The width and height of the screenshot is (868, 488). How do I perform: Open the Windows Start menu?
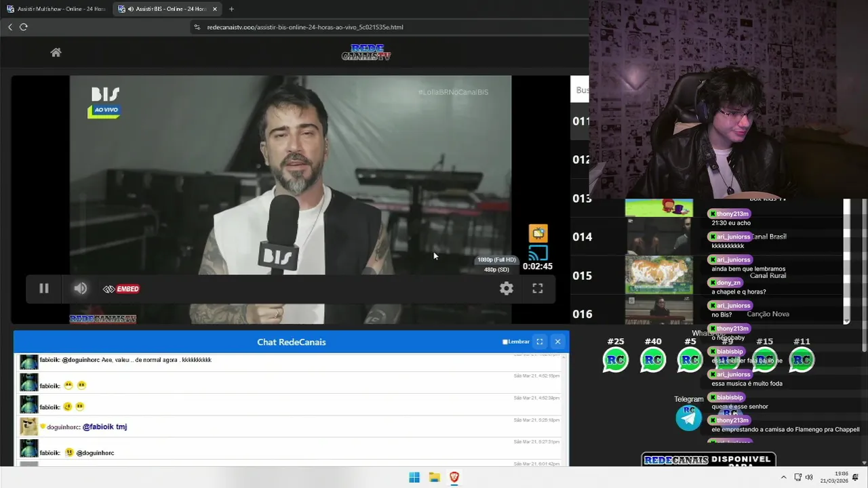point(414,477)
